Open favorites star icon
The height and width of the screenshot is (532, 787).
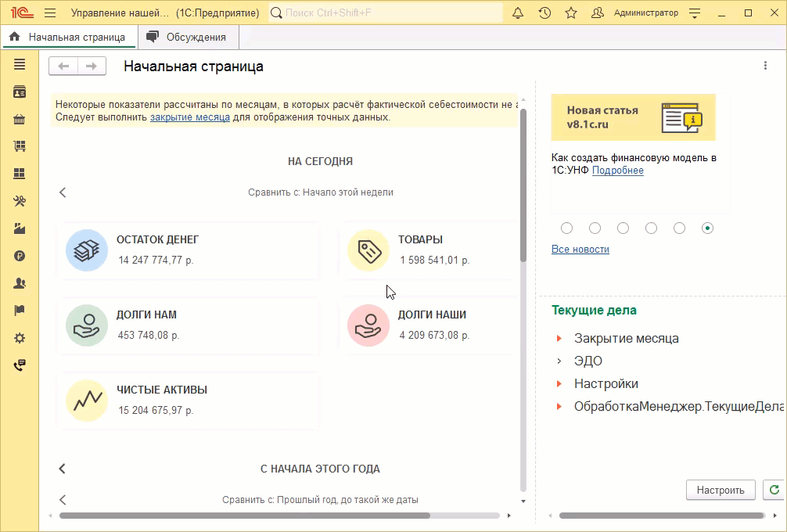tap(571, 13)
